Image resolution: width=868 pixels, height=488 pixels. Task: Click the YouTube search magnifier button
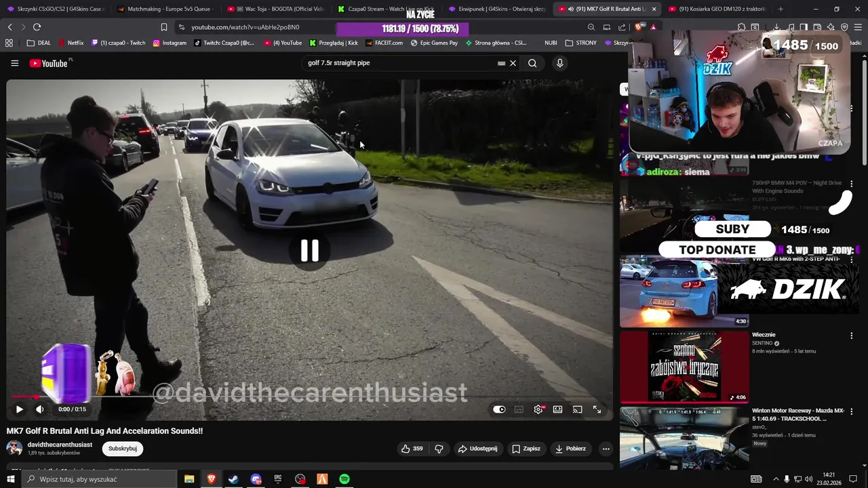532,63
